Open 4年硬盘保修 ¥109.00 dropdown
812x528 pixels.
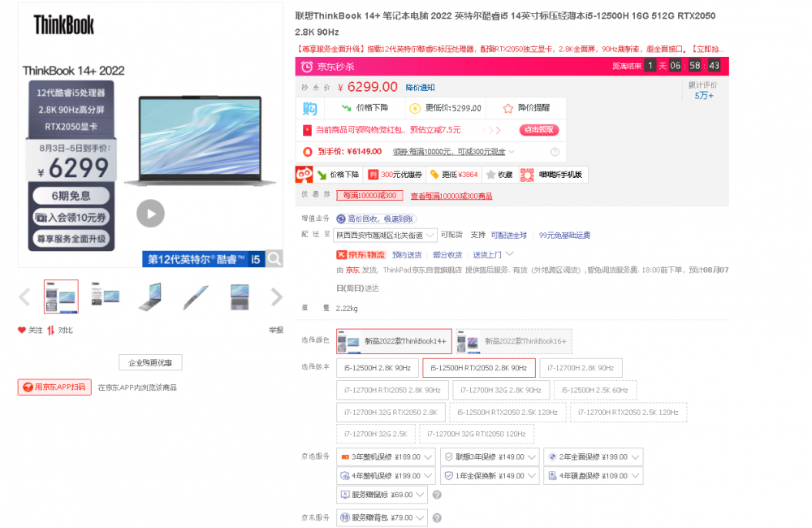(593, 476)
